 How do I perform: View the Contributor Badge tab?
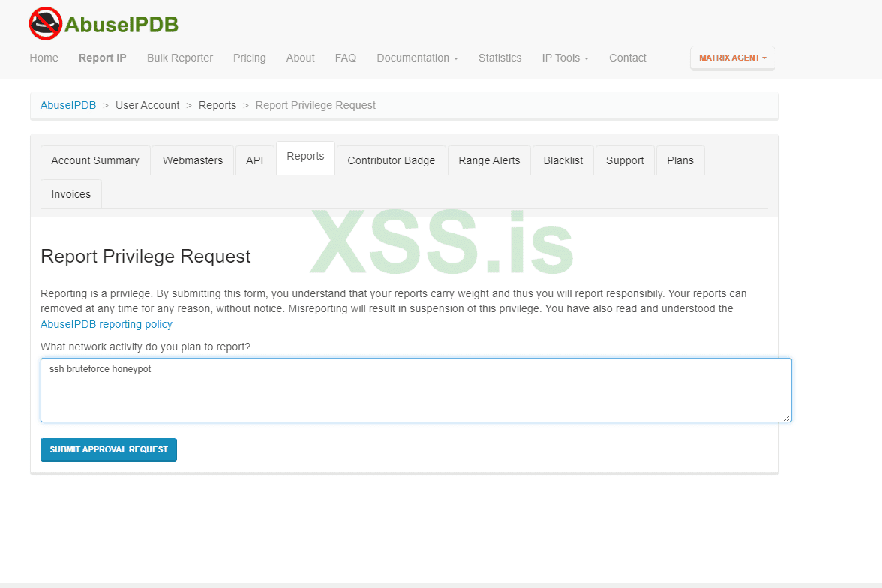(x=391, y=160)
